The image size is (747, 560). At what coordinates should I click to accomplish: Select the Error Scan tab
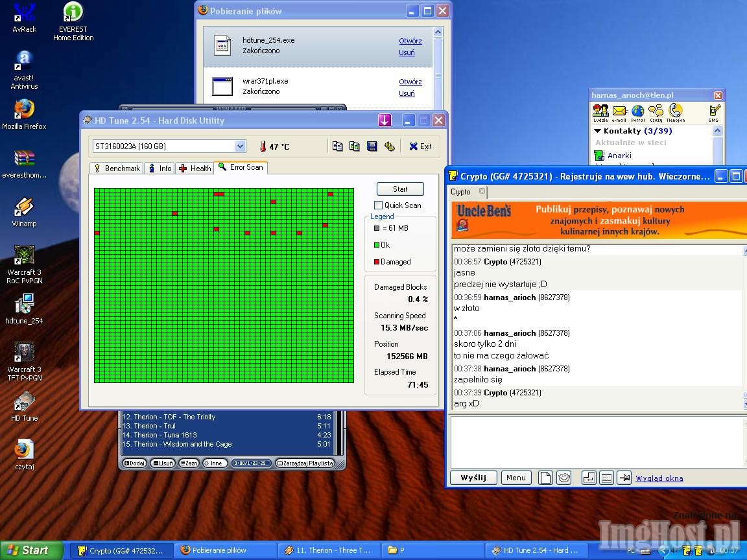241,167
